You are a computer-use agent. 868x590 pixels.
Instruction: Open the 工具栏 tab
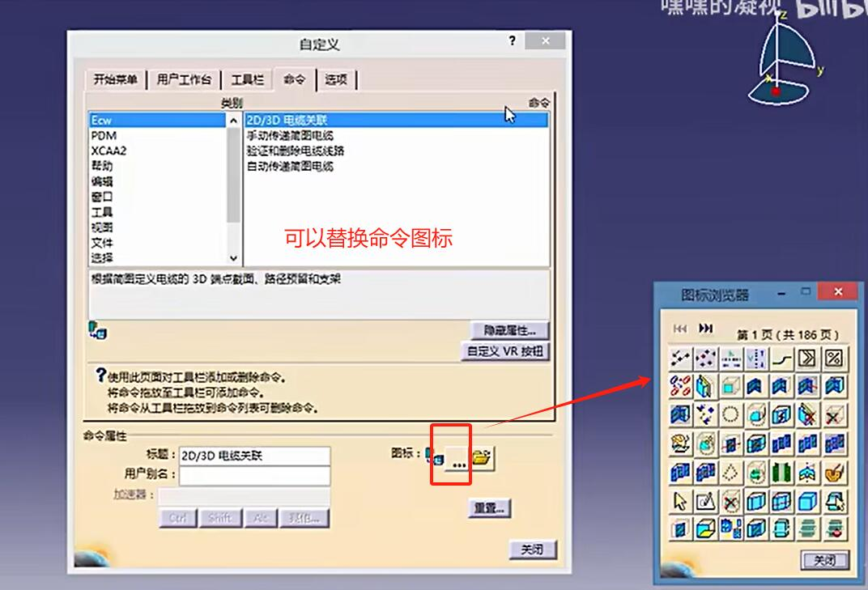click(x=248, y=79)
